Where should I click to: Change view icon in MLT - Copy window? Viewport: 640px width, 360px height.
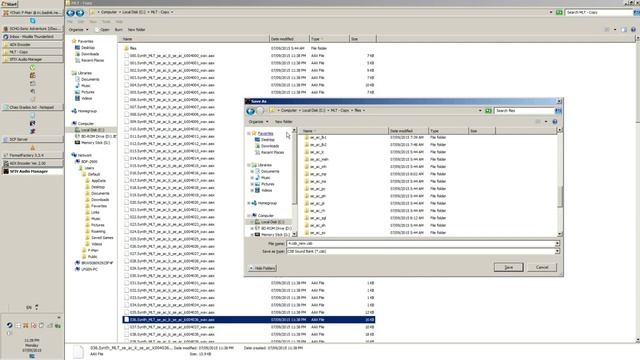click(607, 29)
